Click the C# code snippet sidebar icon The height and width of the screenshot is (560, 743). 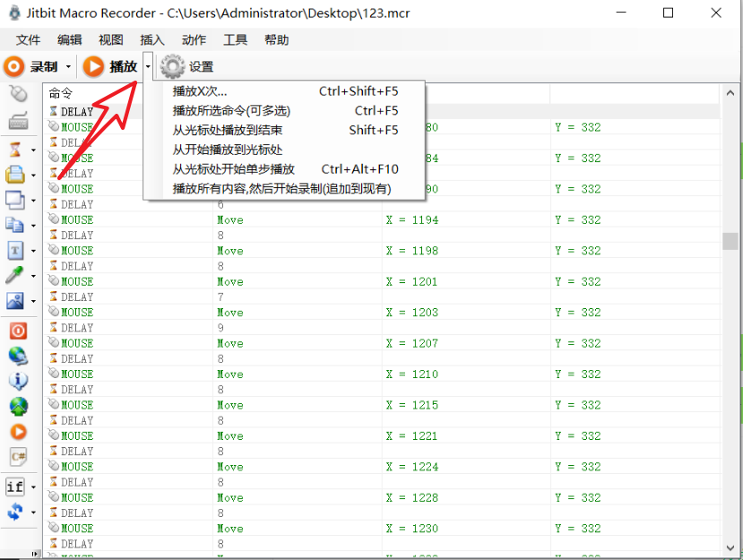[x=19, y=457]
